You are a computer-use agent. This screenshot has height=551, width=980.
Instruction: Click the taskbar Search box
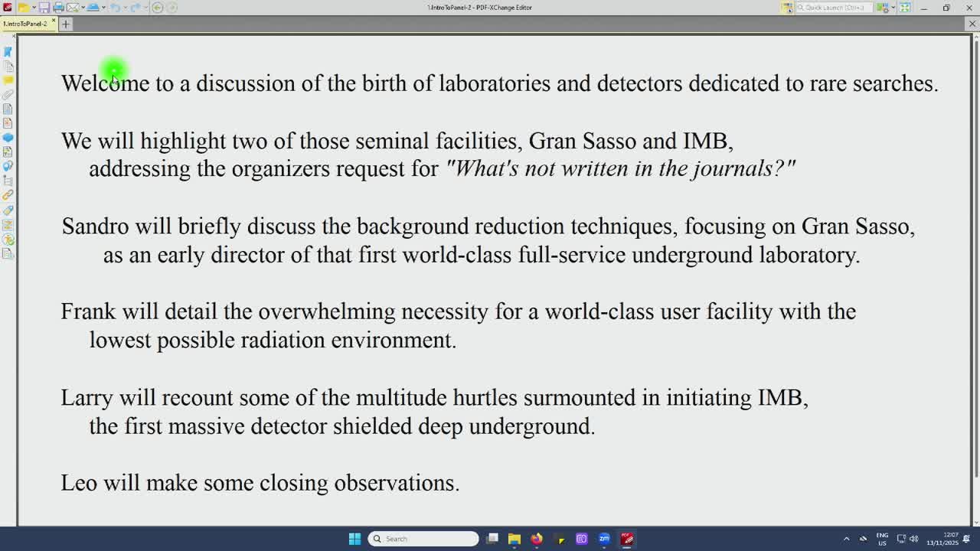point(423,539)
